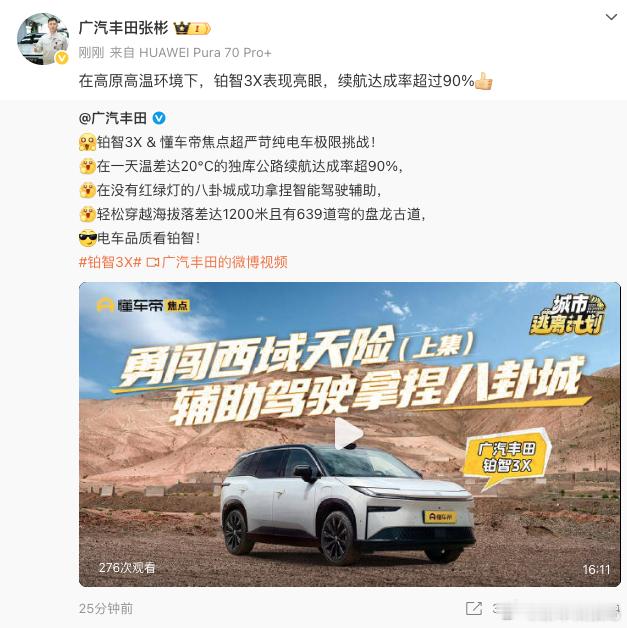Click the username 广汽丰田张彬
Viewport: 627px width, 628px height.
click(123, 28)
